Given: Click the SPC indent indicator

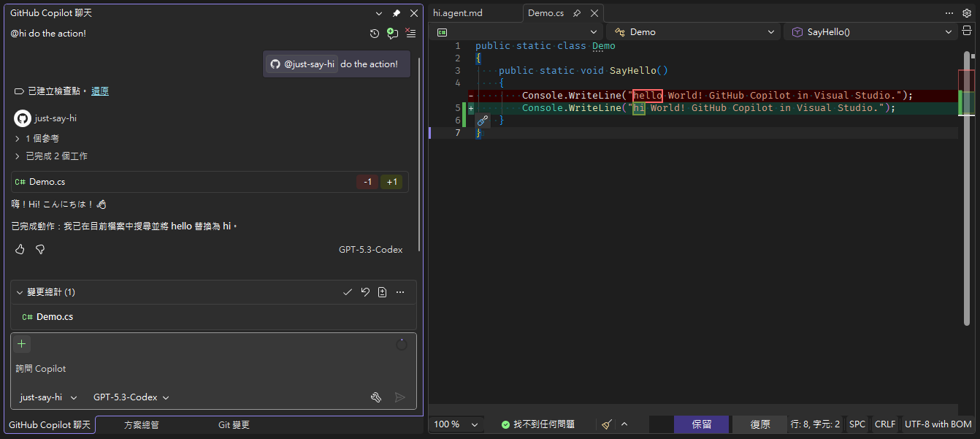Looking at the screenshot, I should click(857, 424).
